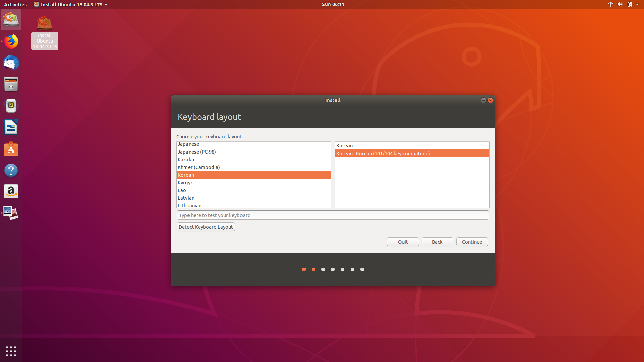Show Applications grid button
644x362 pixels.
click(11, 351)
